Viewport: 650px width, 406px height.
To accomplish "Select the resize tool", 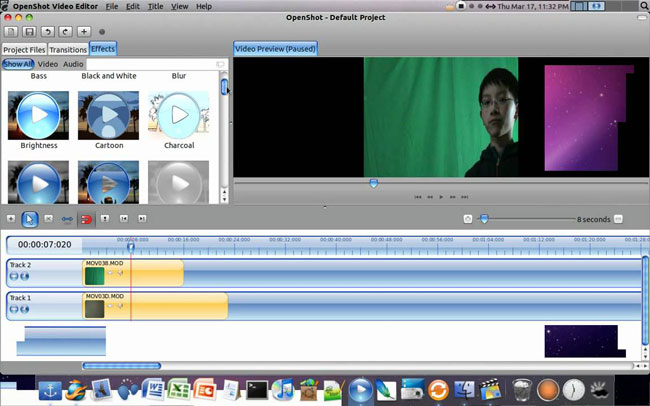I will click(x=67, y=219).
